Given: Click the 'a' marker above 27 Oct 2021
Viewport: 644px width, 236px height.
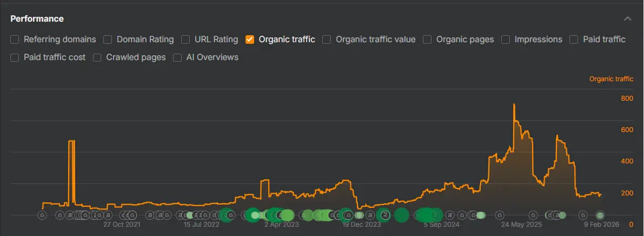Looking at the screenshot, I should click(x=108, y=215).
